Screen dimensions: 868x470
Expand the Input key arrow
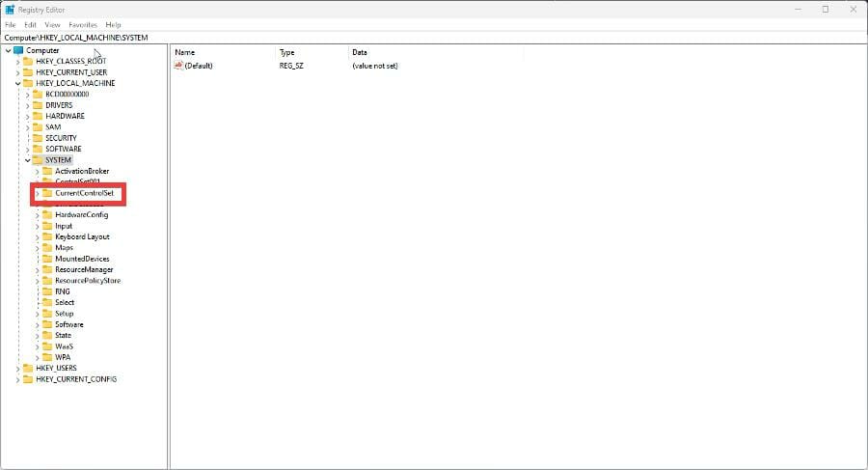37,226
